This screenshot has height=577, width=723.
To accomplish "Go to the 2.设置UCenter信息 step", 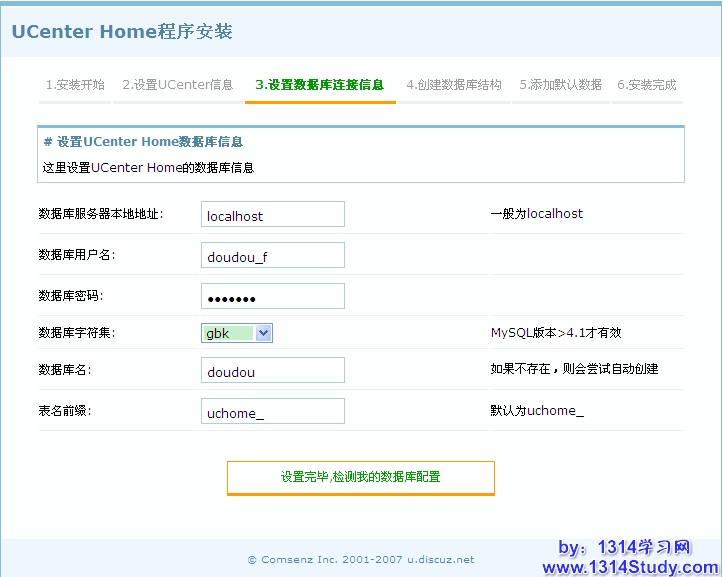I will pyautogui.click(x=178, y=85).
